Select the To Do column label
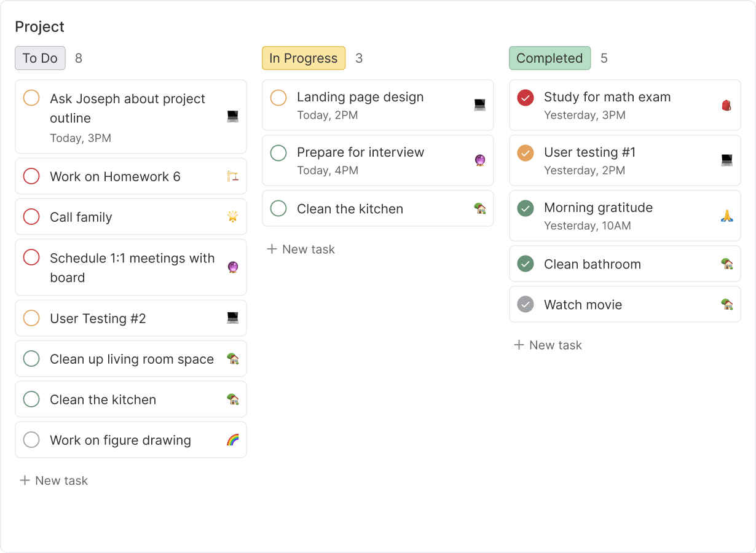The height and width of the screenshot is (553, 756). coord(40,58)
